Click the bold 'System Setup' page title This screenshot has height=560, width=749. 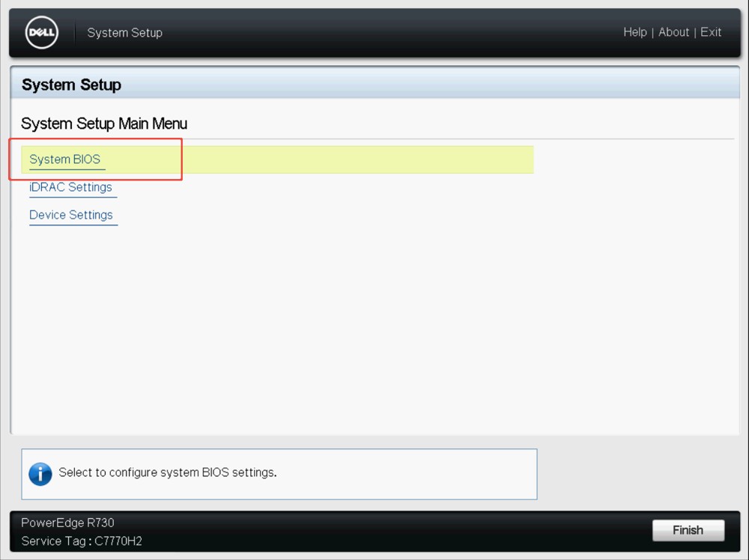[71, 85]
